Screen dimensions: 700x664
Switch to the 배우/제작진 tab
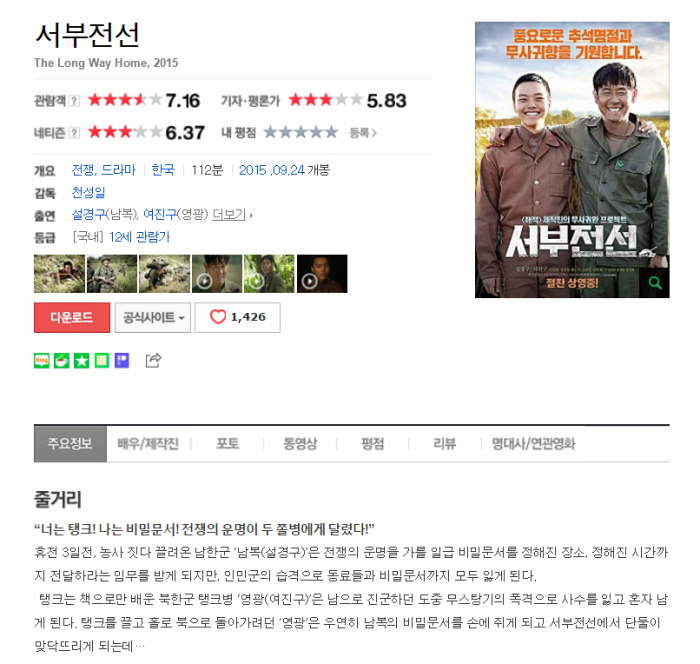(x=148, y=443)
